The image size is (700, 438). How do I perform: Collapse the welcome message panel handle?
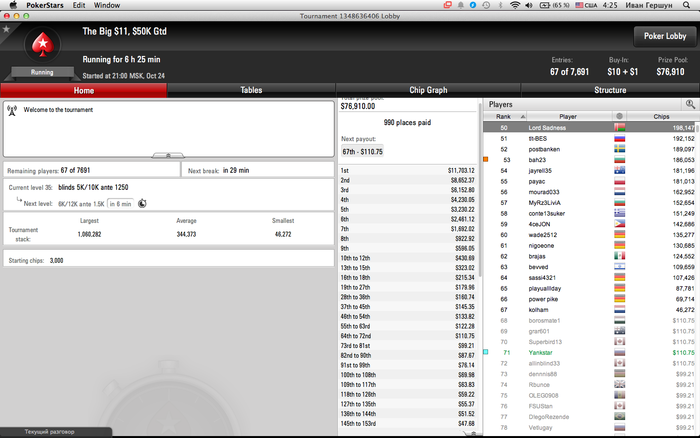tap(168, 155)
